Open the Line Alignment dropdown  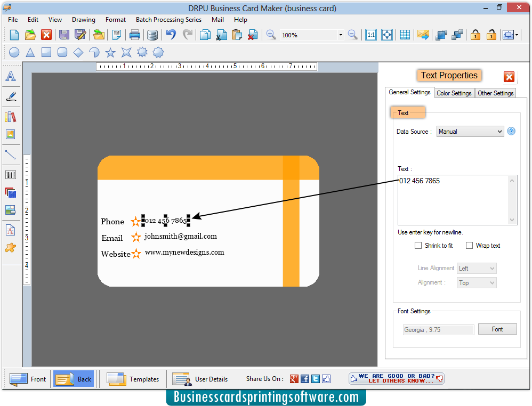tap(476, 268)
